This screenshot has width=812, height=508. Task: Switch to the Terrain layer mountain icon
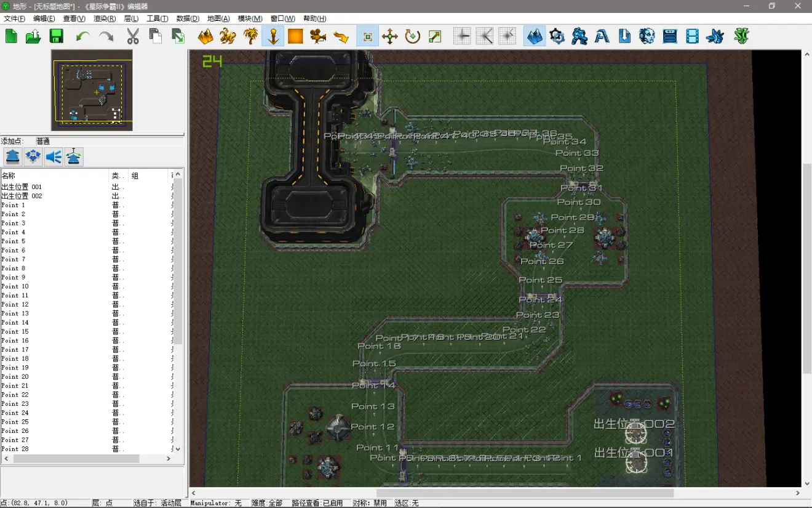(205, 36)
